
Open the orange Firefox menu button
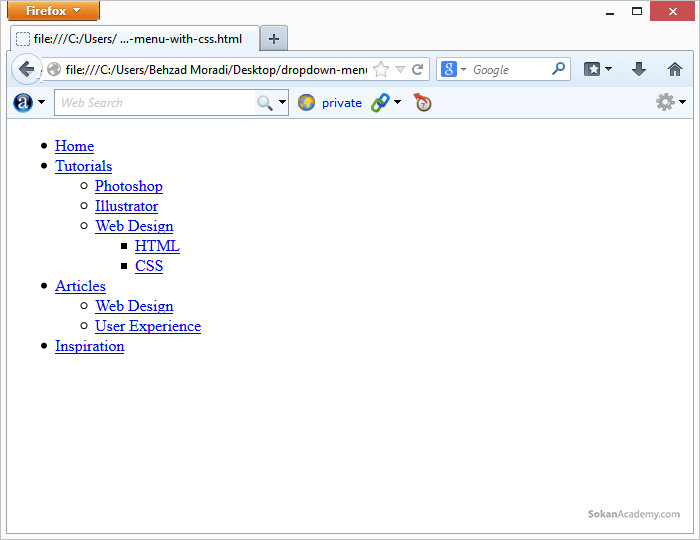pos(53,11)
